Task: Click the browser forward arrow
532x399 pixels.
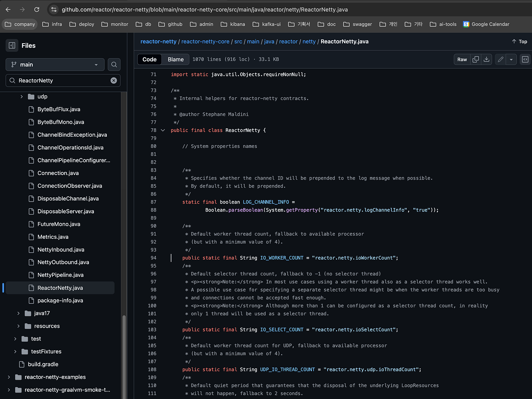Action: tap(22, 9)
